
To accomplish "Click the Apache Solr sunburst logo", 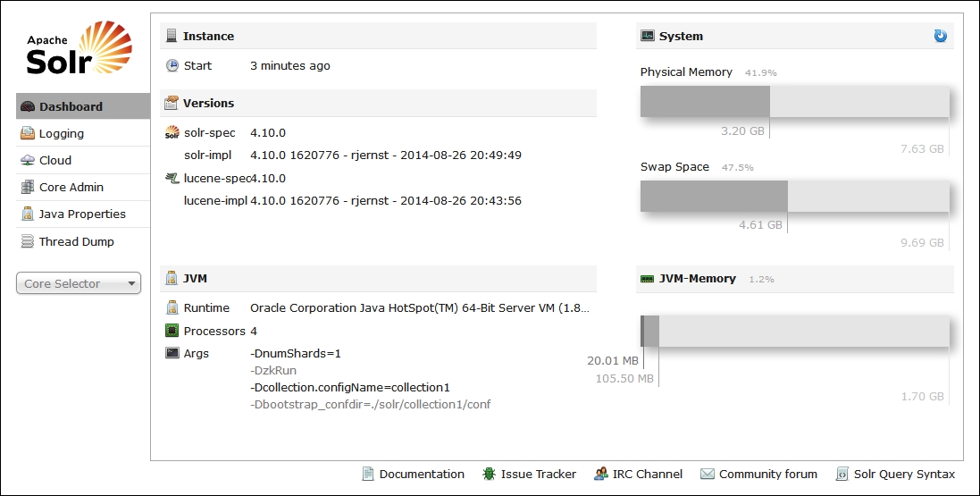I will click(x=80, y=48).
